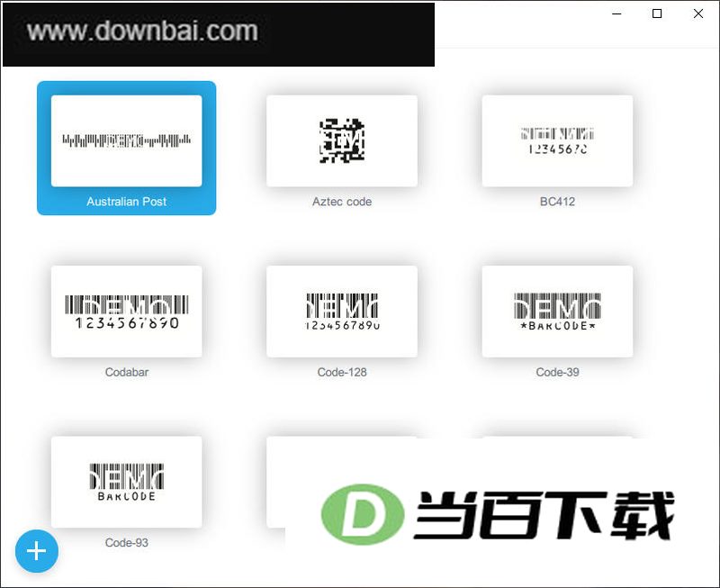
Task: Select the Code-128 barcode thumbnail
Action: click(342, 311)
